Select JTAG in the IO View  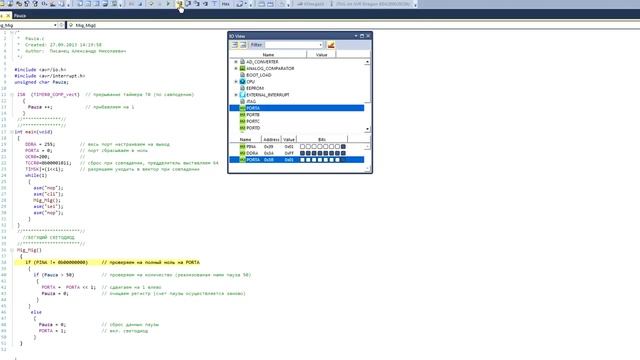click(251, 101)
